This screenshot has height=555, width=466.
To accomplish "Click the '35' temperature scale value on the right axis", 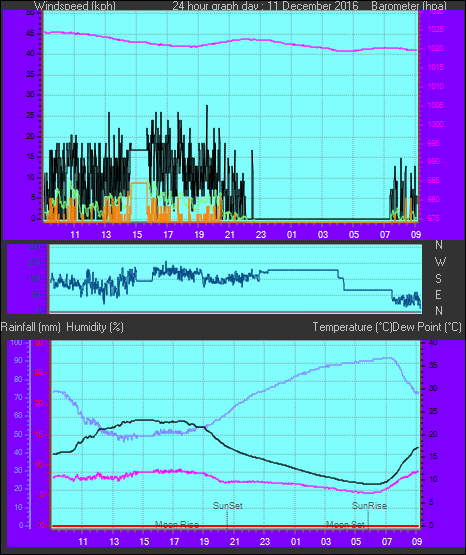I will [433, 366].
